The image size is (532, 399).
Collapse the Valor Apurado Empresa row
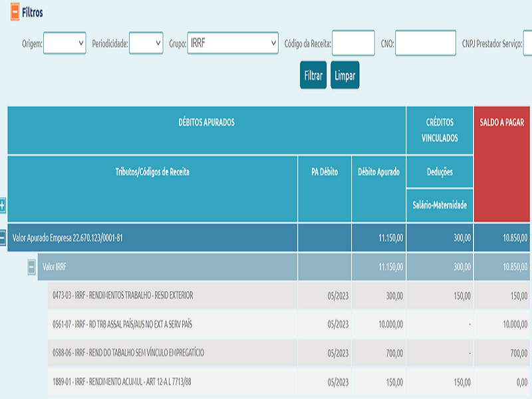click(3, 237)
